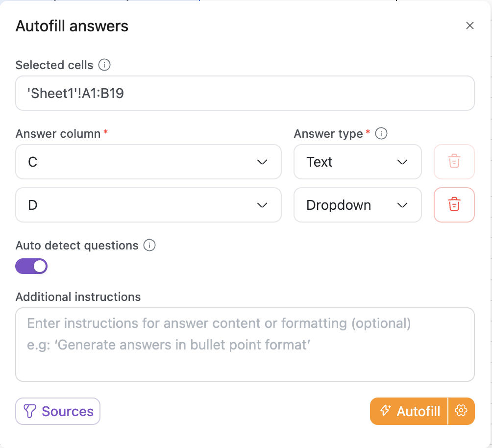Expand the Dropdown answer type selector
Viewport: 492px width, 448px height.
coord(357,205)
